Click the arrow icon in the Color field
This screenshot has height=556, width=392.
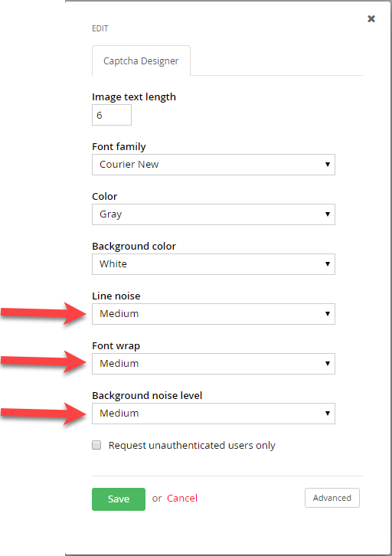click(x=328, y=214)
